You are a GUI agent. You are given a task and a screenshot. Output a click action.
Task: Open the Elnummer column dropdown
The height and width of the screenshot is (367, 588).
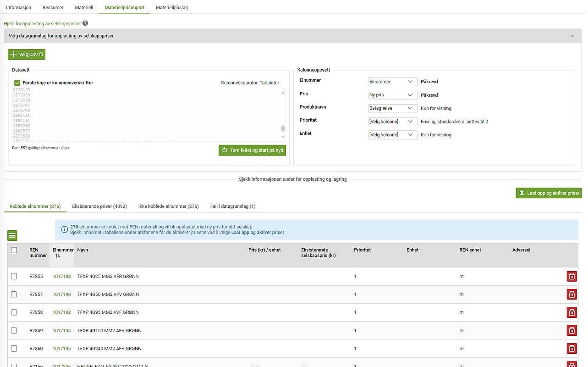[393, 82]
